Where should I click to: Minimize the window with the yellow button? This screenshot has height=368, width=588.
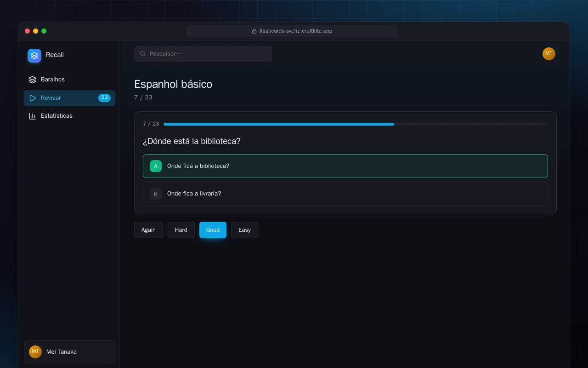(x=35, y=31)
